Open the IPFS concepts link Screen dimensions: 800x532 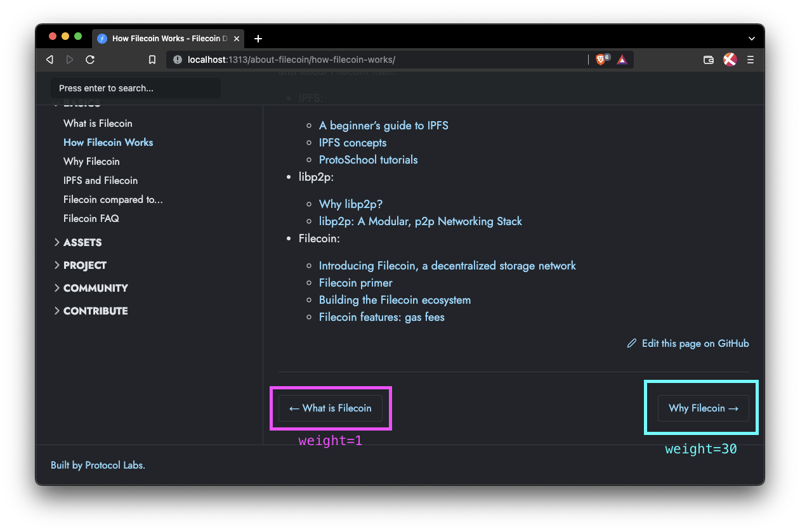tap(352, 143)
